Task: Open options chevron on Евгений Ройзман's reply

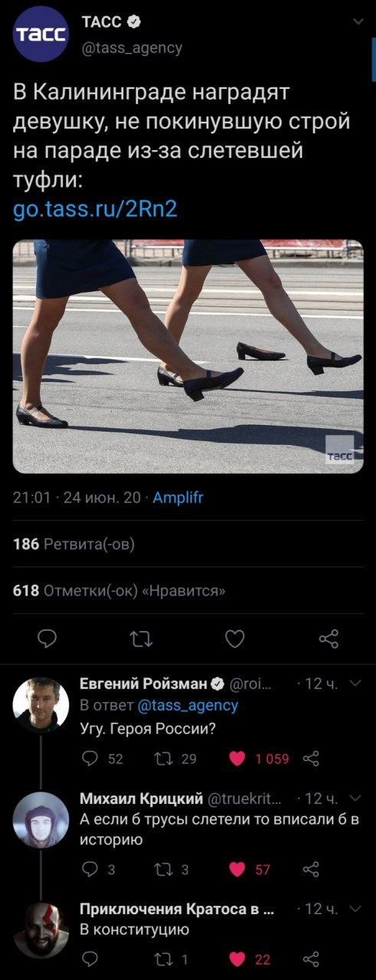Action: point(355,684)
